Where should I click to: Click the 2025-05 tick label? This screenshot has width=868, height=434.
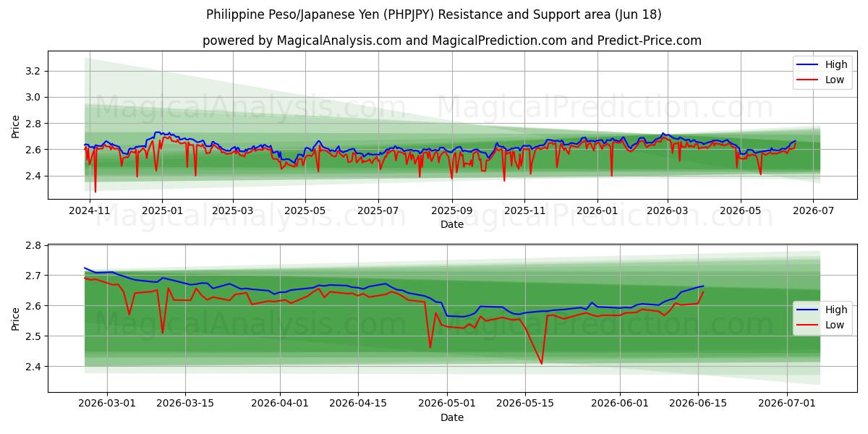coord(305,211)
